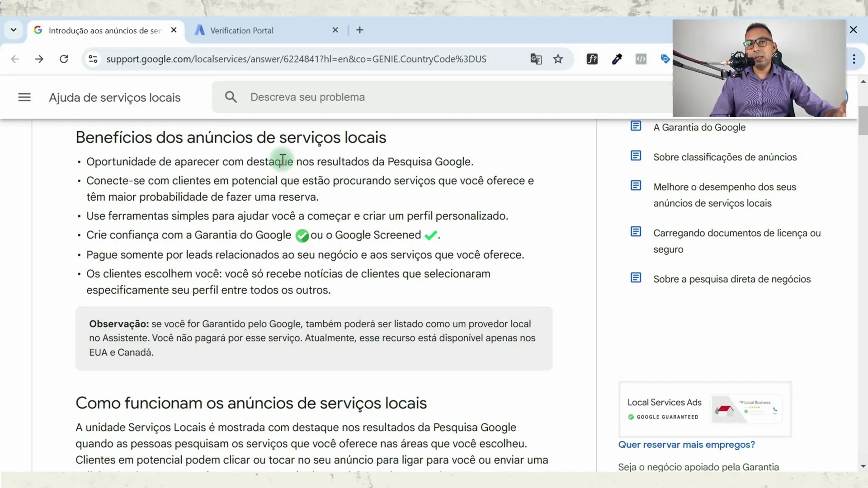Image resolution: width=868 pixels, height=488 pixels.
Task: Click the article icon beside Sobre a pesquisa direta
Action: [x=636, y=278]
